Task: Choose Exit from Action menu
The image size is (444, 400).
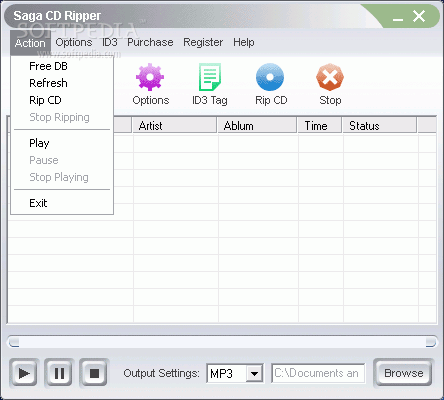Action: 62,203
